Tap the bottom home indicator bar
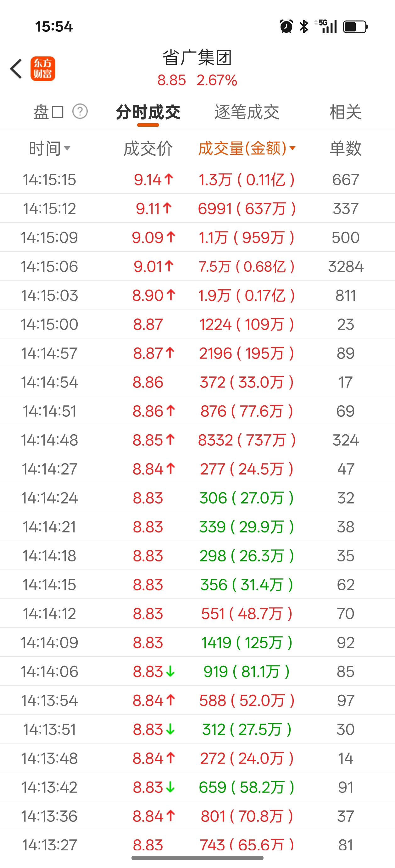 point(197,858)
